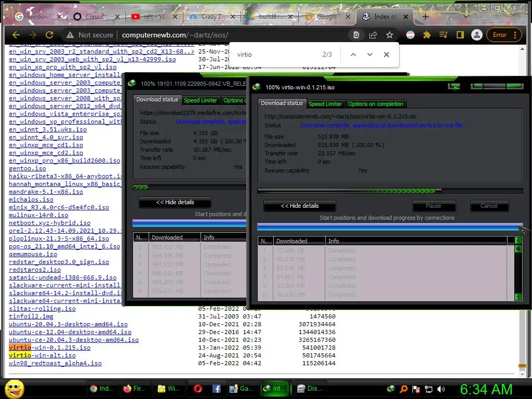
Task: Toggle the Chrome side panel icon
Action: point(460,35)
